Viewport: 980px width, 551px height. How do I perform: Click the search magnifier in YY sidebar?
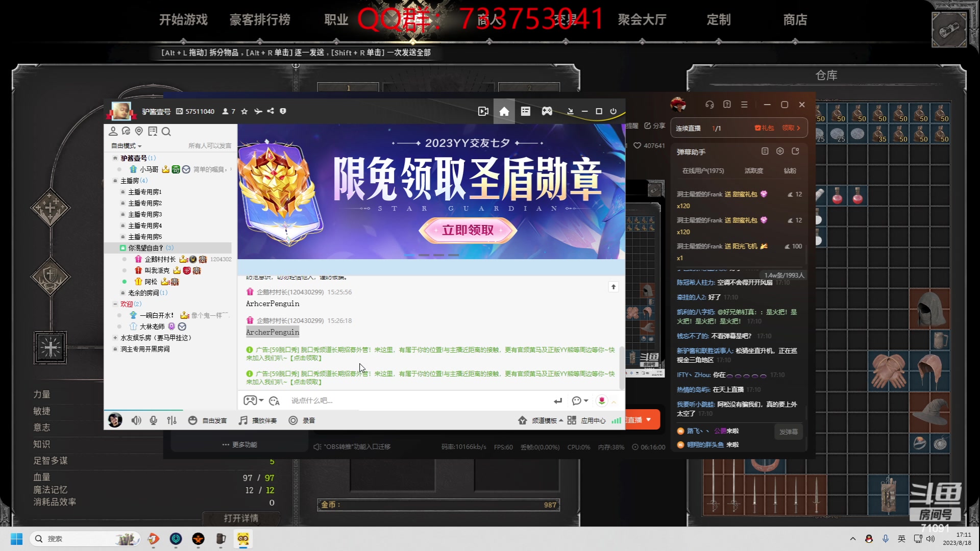point(166,131)
